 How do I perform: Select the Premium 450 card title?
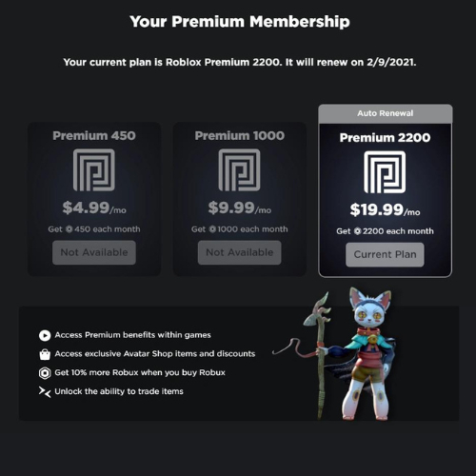94,135
